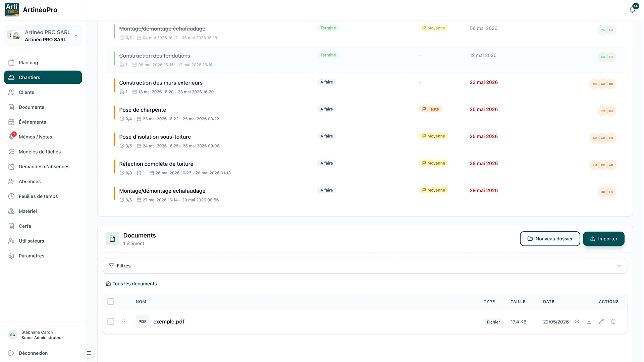Image resolution: width=644 pixels, height=362 pixels.
Task: Click the RS avatar on murs exterieurs task
Action: coord(595,84)
